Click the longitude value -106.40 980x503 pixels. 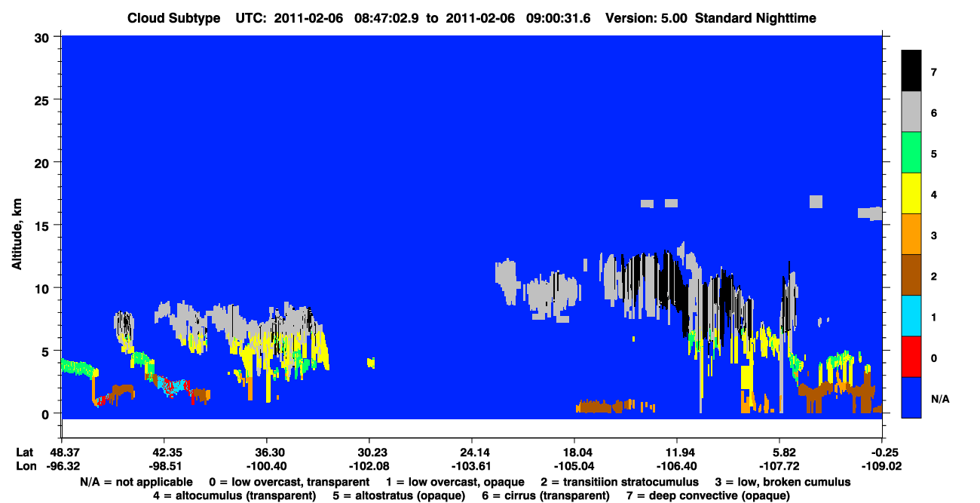(x=677, y=466)
